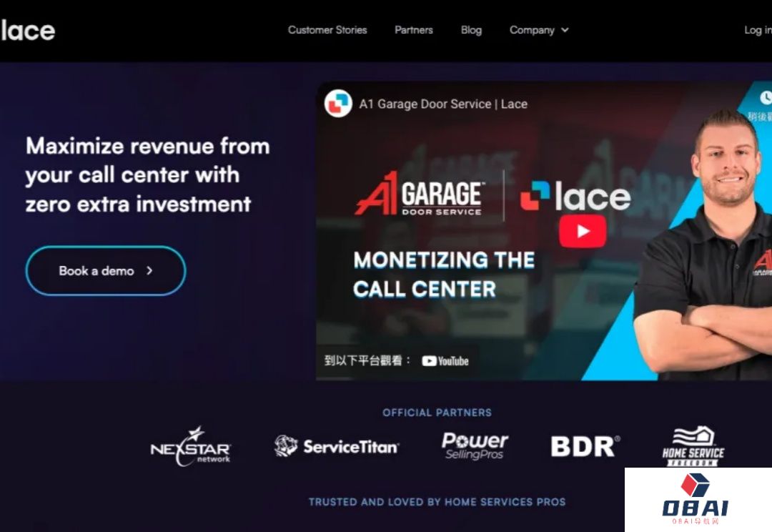This screenshot has height=532, width=772.
Task: Open the Customer Stories page
Action: [327, 30]
